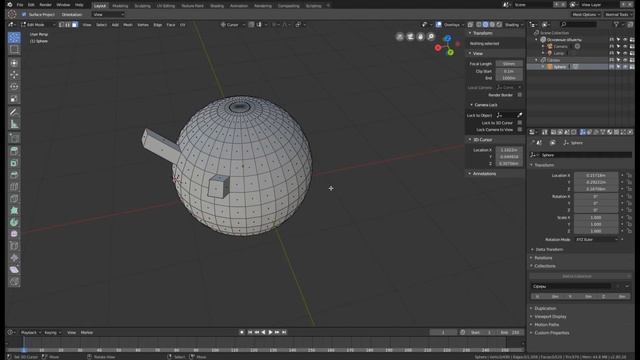The width and height of the screenshot is (640, 360).
Task: Click the Focal Length value slider
Action: point(509,64)
